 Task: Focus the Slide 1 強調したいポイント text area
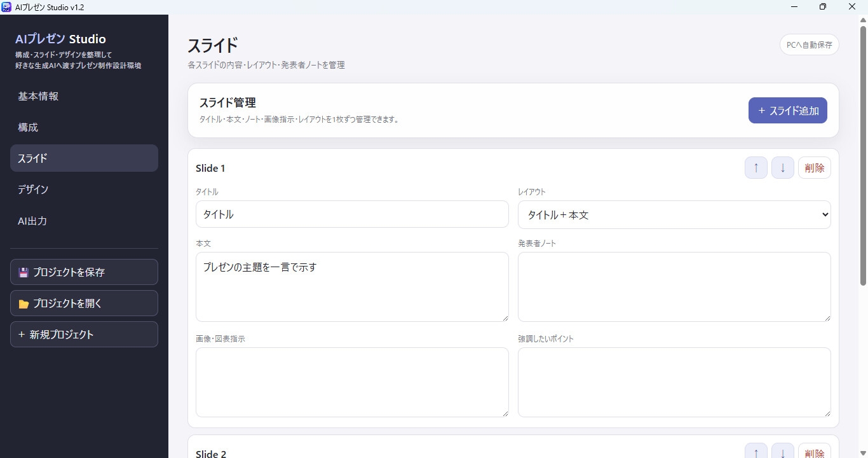[x=674, y=382]
